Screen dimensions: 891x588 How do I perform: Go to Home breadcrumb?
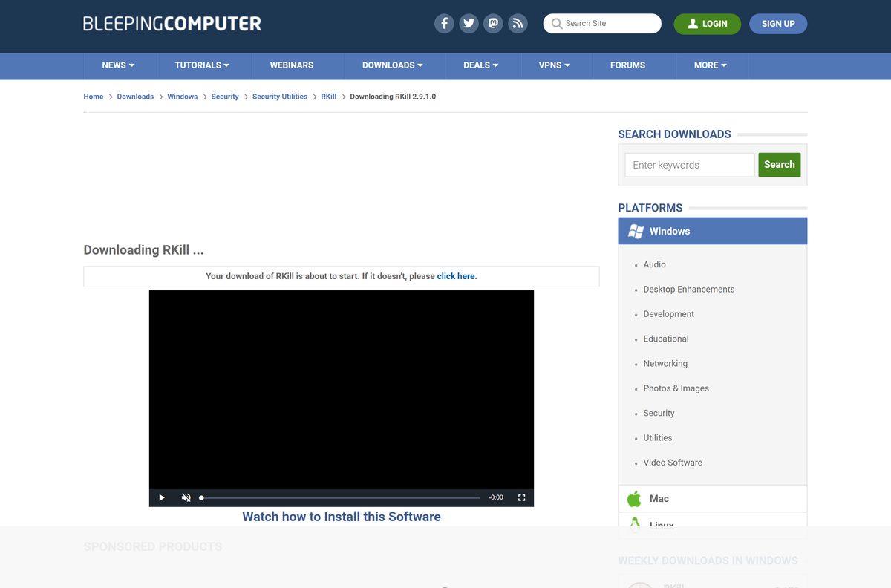[x=94, y=97]
